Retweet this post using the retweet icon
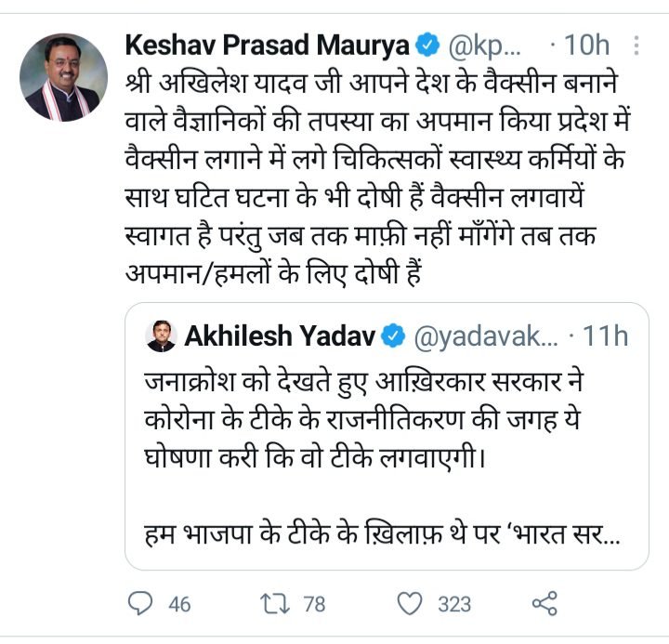This screenshot has height=644, width=669. (274, 604)
